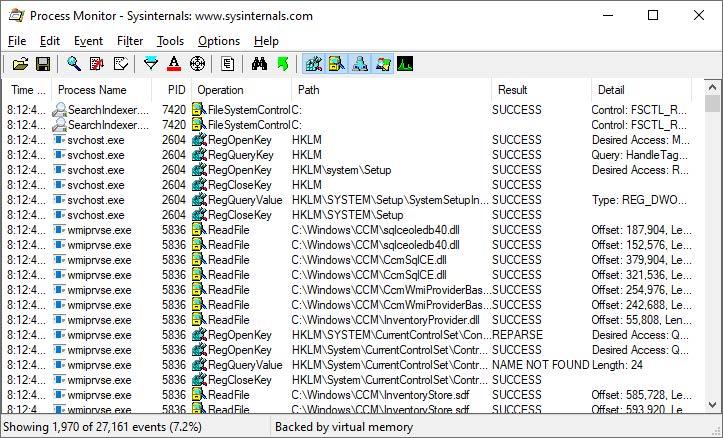Open the Highlight red A icon
This screenshot has width=723, height=438.
coord(174,64)
